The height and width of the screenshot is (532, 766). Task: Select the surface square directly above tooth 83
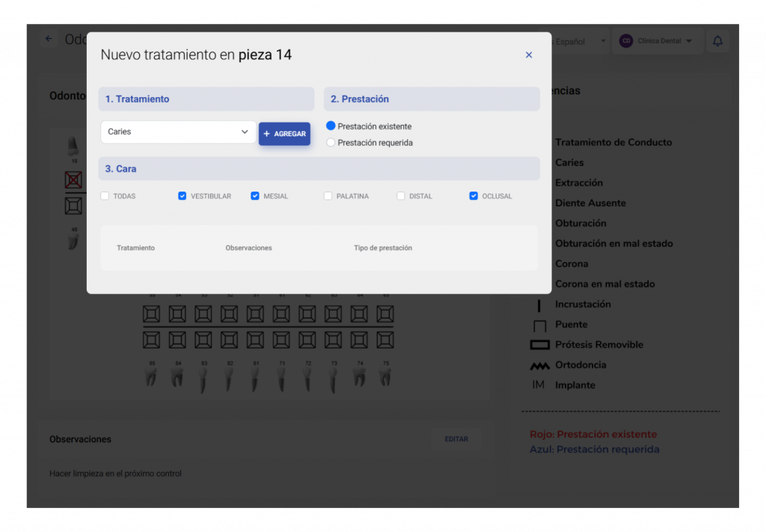(x=203, y=340)
